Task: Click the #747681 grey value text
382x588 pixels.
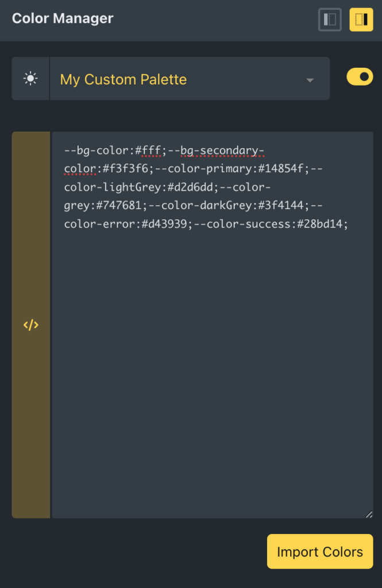Action: click(x=119, y=206)
